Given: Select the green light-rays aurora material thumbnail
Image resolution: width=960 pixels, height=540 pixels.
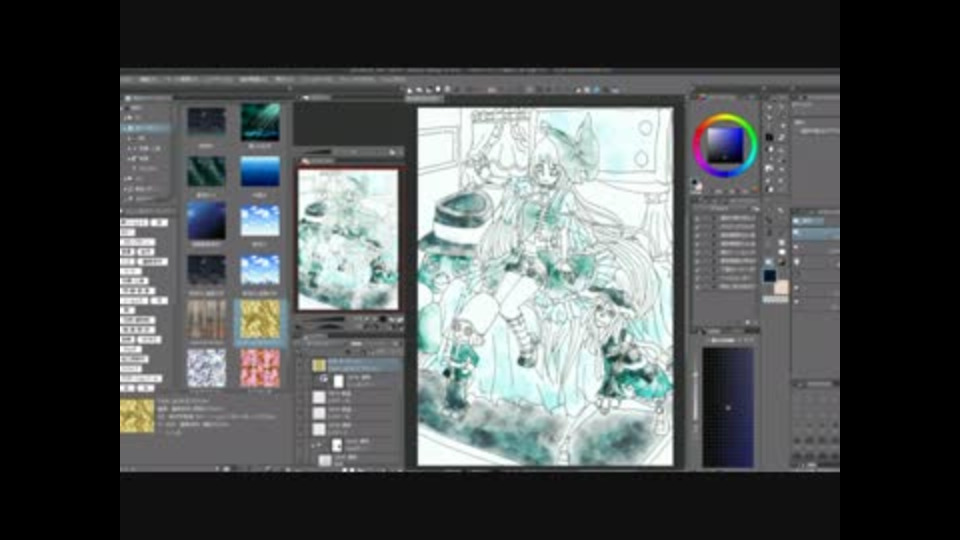Looking at the screenshot, I should (260, 122).
